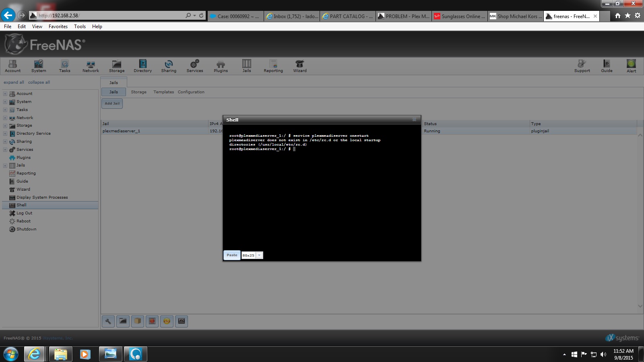This screenshot has width=644, height=362.
Task: Click the Add Jail button
Action: pyautogui.click(x=112, y=103)
